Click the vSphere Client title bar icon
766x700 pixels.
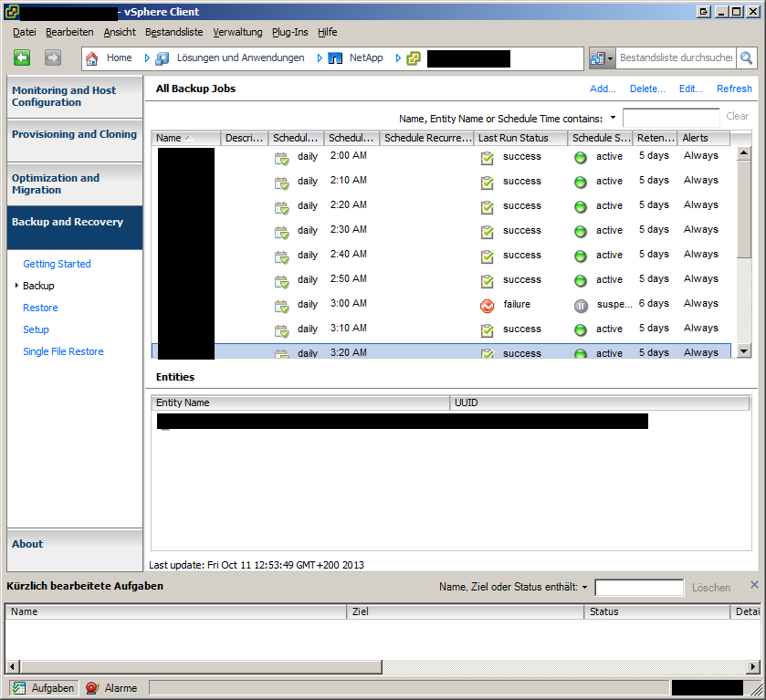[x=12, y=12]
